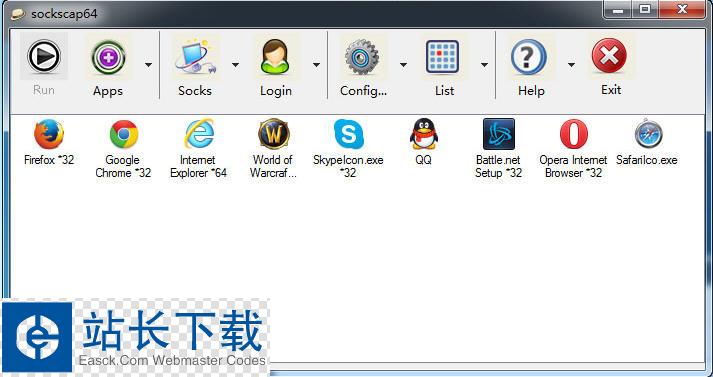Click the List grid icon
713x377 pixels.
click(442, 57)
